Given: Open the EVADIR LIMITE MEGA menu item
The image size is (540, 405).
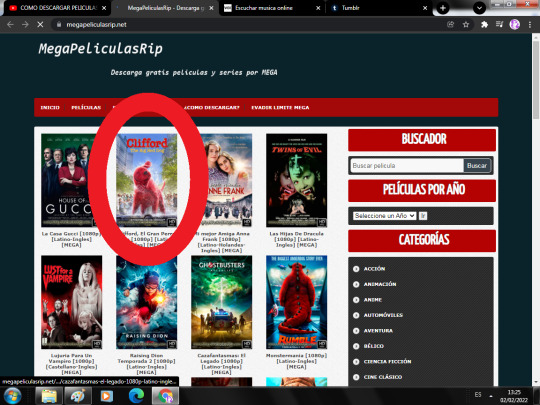Looking at the screenshot, I should [x=280, y=107].
